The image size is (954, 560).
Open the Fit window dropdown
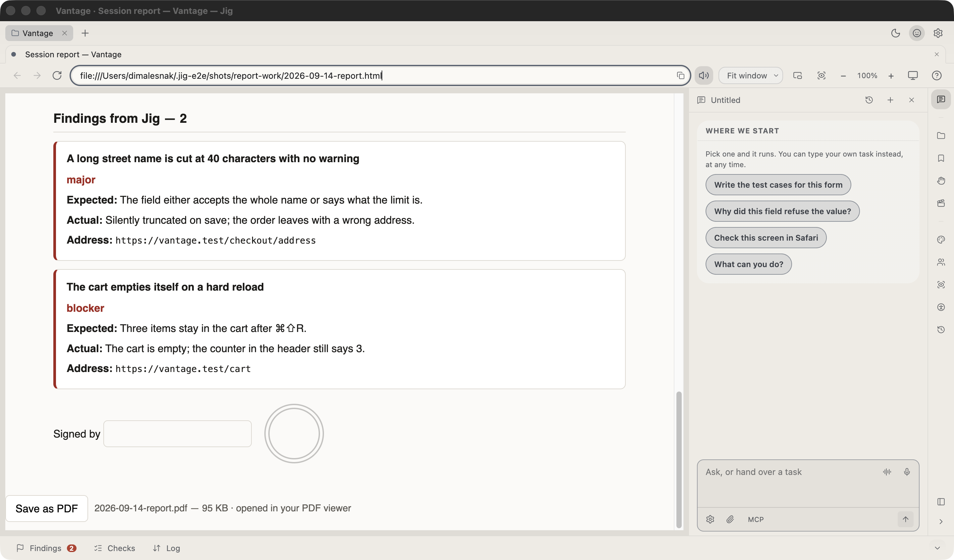[x=751, y=76]
